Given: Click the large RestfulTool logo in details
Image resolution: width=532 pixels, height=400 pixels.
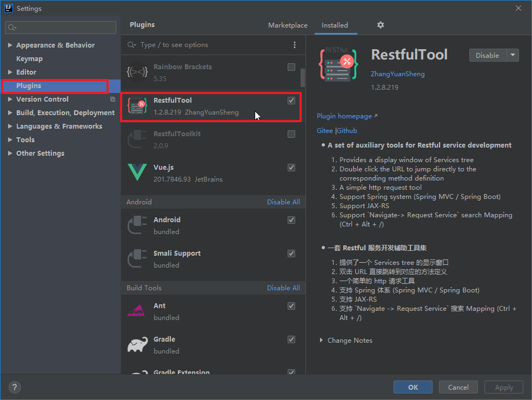Looking at the screenshot, I should (338, 64).
